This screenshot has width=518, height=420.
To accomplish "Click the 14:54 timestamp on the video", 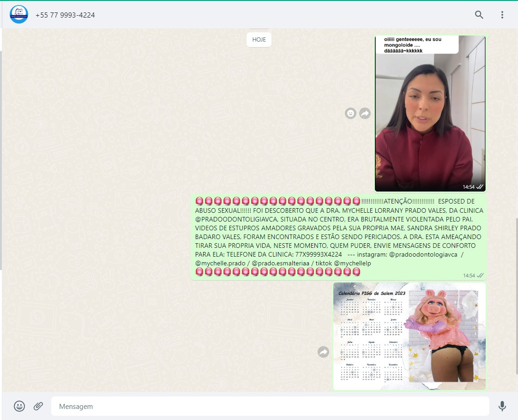I will click(469, 187).
